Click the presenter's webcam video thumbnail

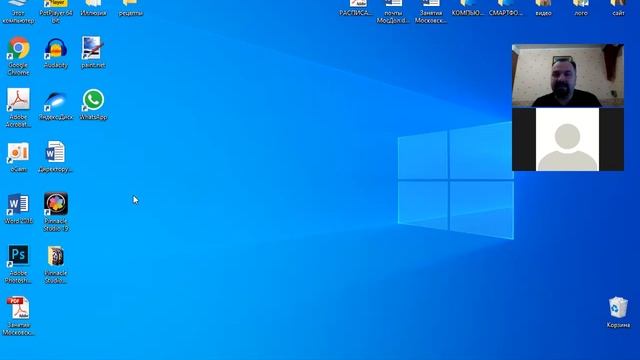568,75
